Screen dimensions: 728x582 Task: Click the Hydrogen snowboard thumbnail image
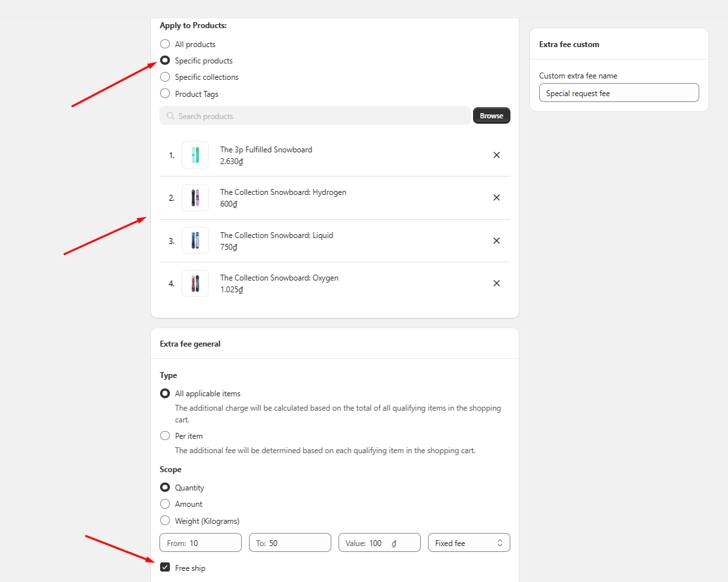[x=195, y=197]
